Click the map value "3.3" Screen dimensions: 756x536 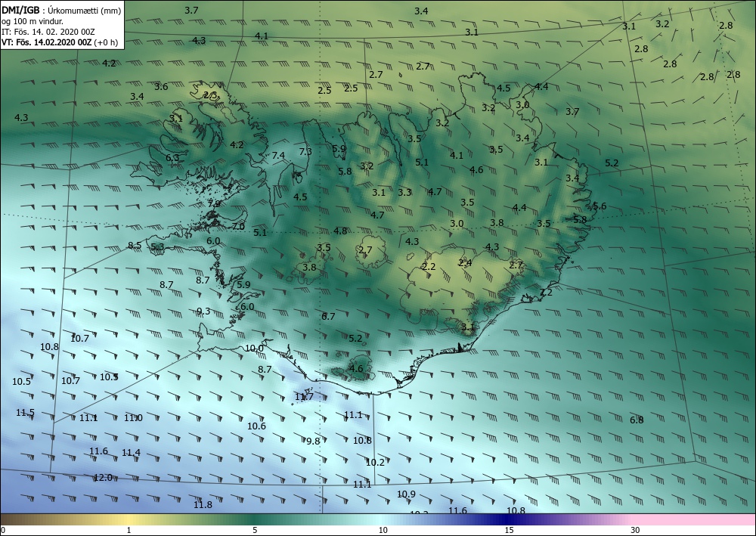[x=404, y=192]
